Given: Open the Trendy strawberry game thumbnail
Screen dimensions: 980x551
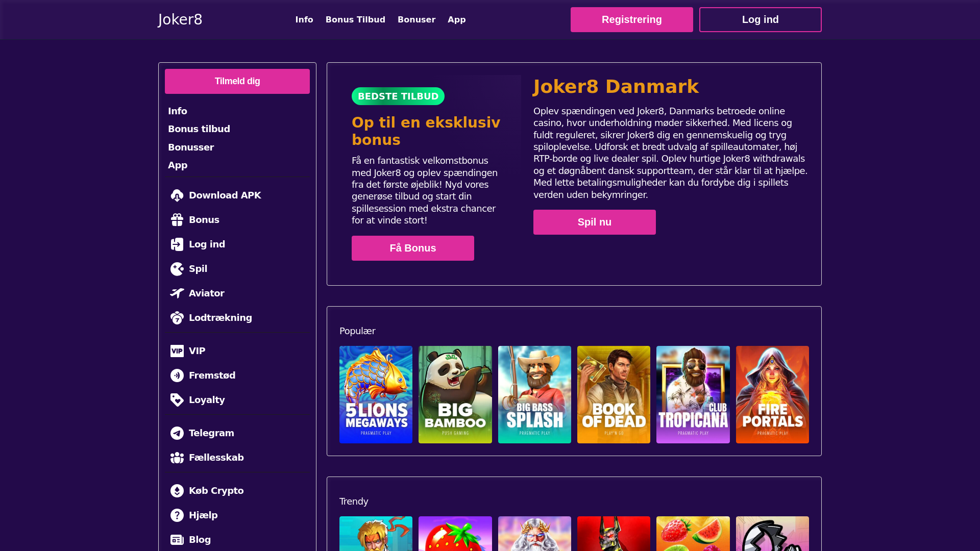Looking at the screenshot, I should point(455,534).
